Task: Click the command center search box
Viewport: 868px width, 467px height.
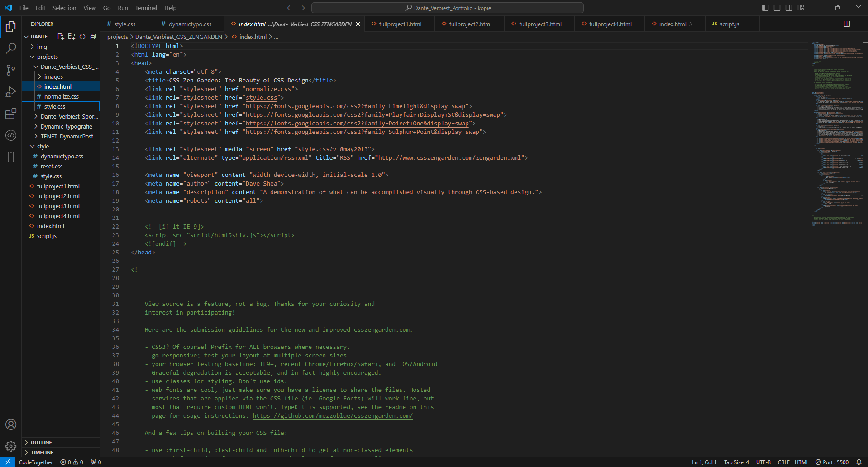Action: click(448, 8)
